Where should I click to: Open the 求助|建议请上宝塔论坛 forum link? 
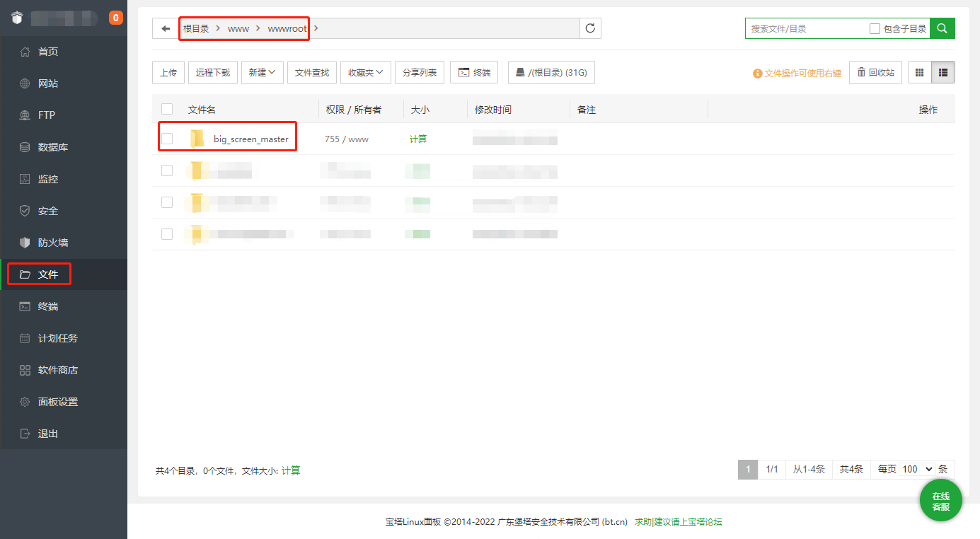tap(679, 522)
